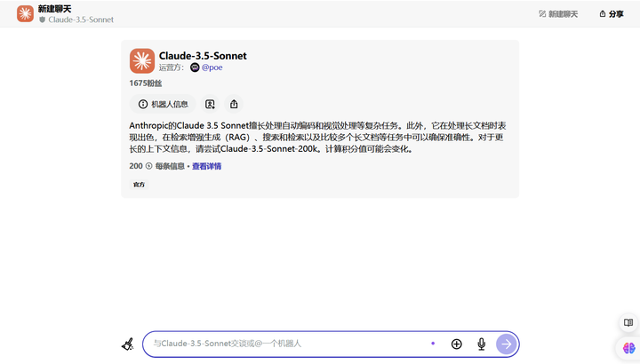The height and width of the screenshot is (364, 640).
Task: Click the shield icon before header bot name
Action: coord(42,20)
